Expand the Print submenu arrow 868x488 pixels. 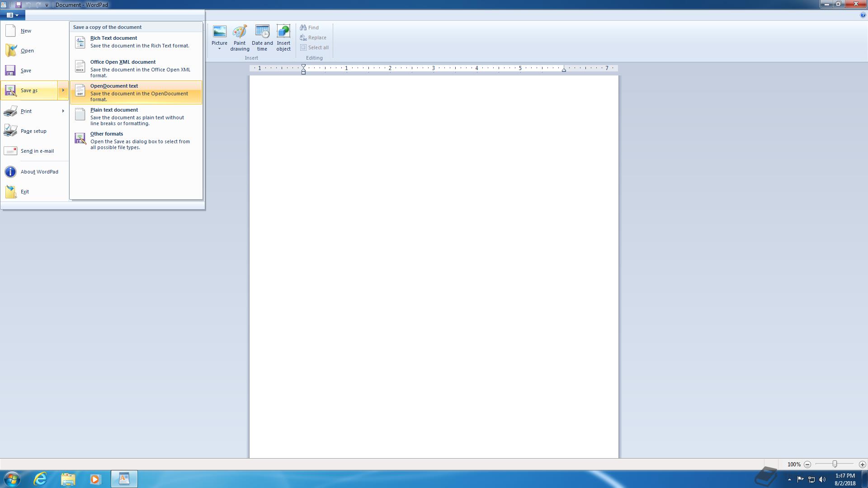[63, 111]
